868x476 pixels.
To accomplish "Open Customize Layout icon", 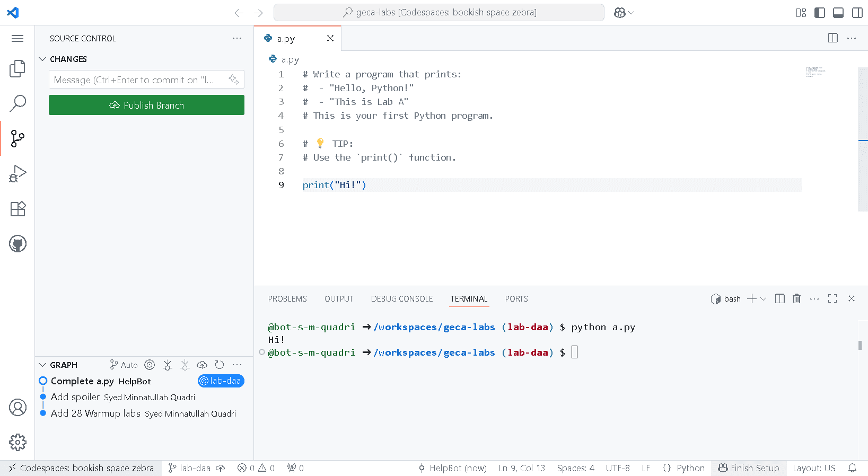I will point(801,13).
